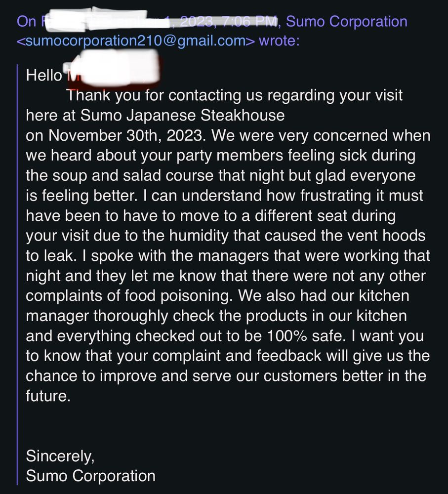
Task: Click the Sumo Corporation signature at bottom
Action: tap(90, 476)
